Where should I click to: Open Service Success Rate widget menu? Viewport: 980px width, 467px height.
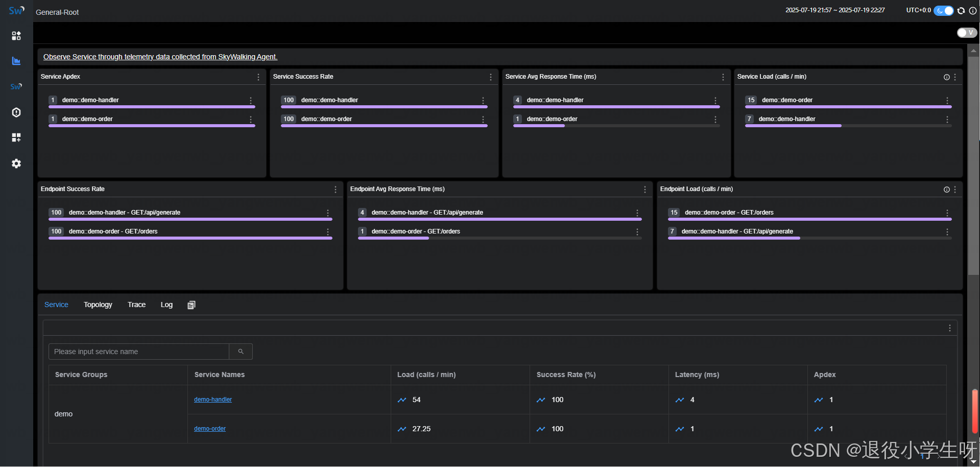pyautogui.click(x=491, y=77)
